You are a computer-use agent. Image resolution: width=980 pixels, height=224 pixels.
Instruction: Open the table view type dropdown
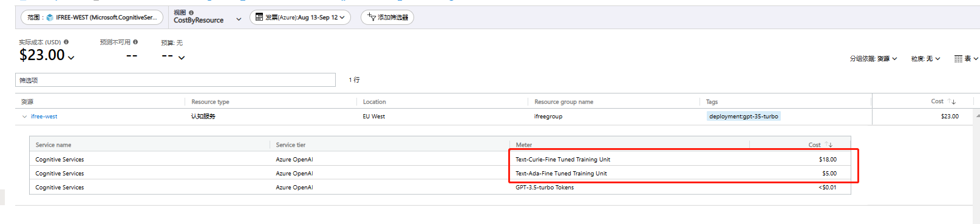[x=966, y=59]
